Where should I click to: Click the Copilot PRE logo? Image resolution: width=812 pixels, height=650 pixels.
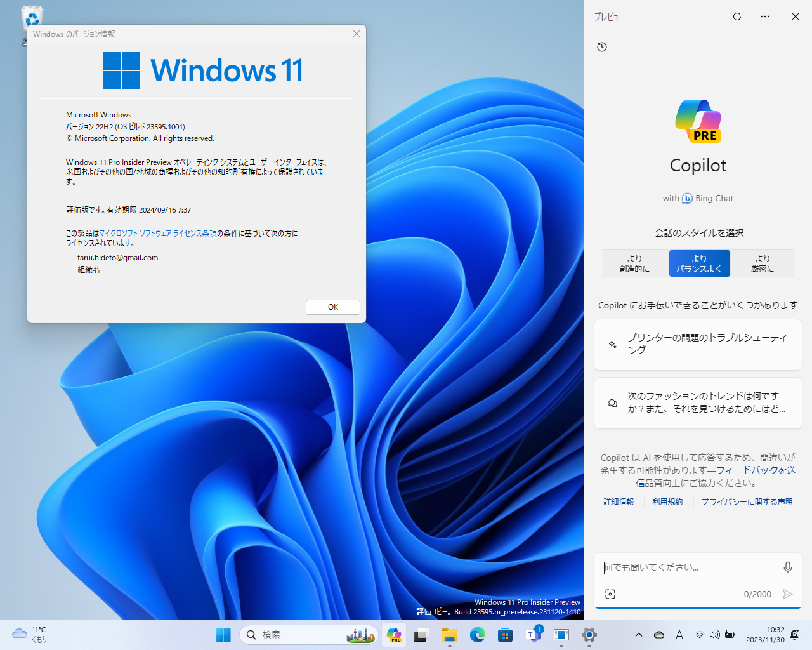(x=698, y=121)
